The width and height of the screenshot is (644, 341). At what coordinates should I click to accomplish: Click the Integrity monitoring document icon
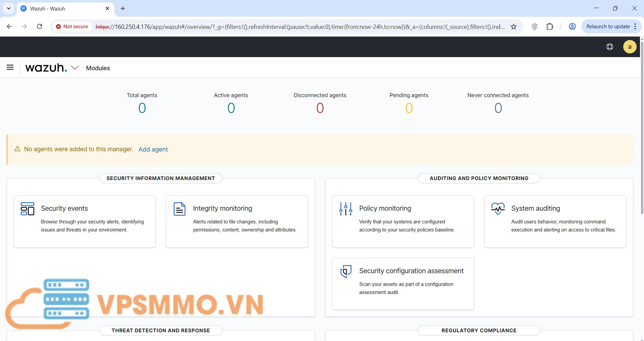[179, 209]
